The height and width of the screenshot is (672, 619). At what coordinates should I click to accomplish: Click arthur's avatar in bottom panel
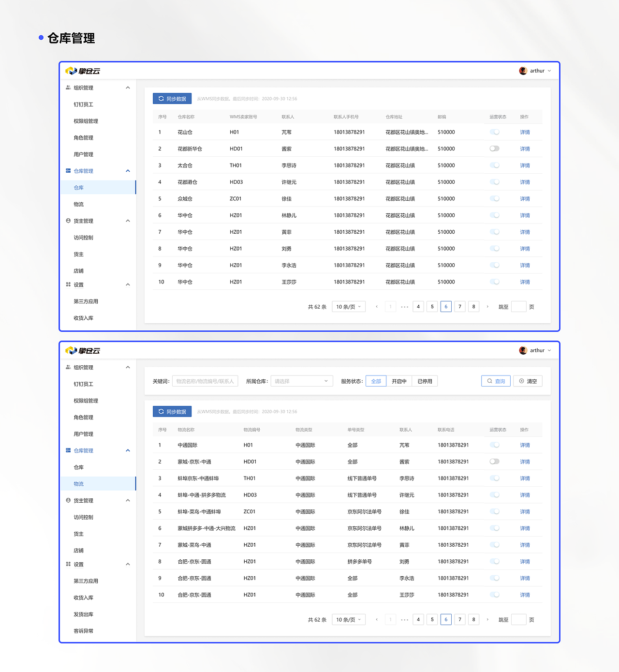[523, 350]
